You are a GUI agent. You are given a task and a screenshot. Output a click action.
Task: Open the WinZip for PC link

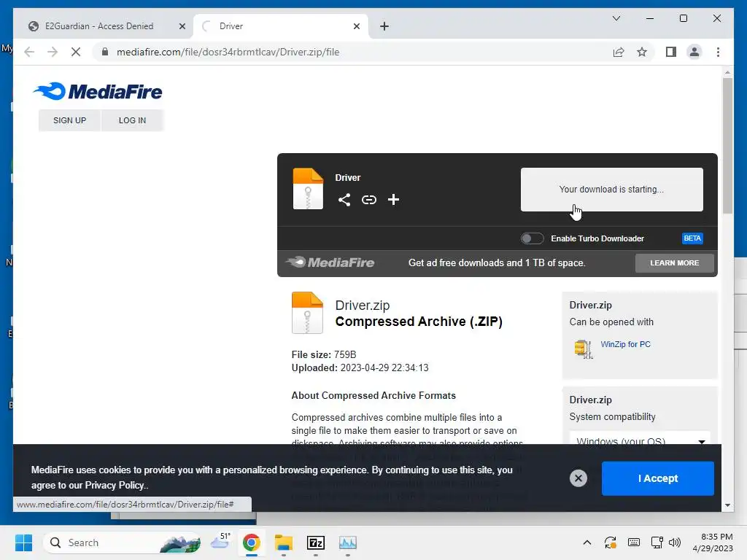point(625,344)
